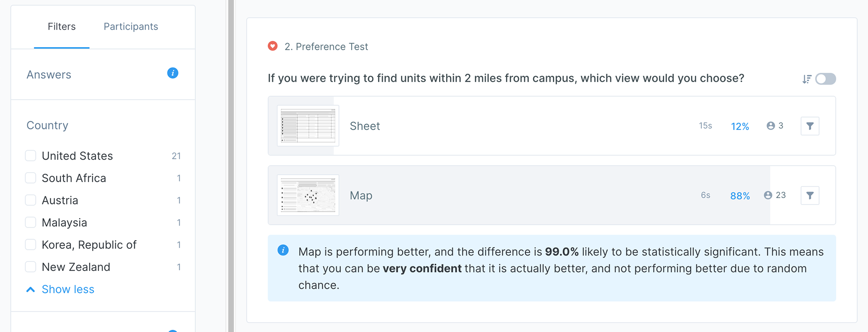Click the info icon in significance notice
The height and width of the screenshot is (332, 868).
(283, 250)
